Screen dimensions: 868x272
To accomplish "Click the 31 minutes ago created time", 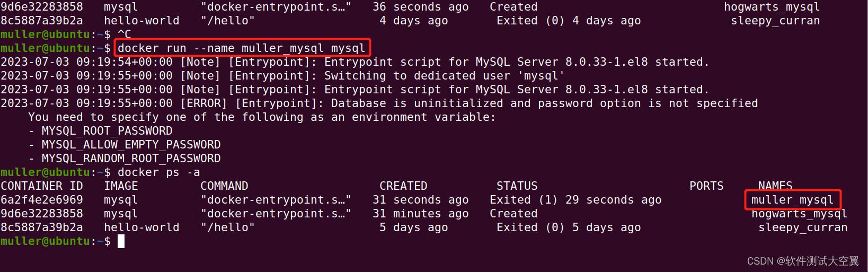I will point(420,214).
